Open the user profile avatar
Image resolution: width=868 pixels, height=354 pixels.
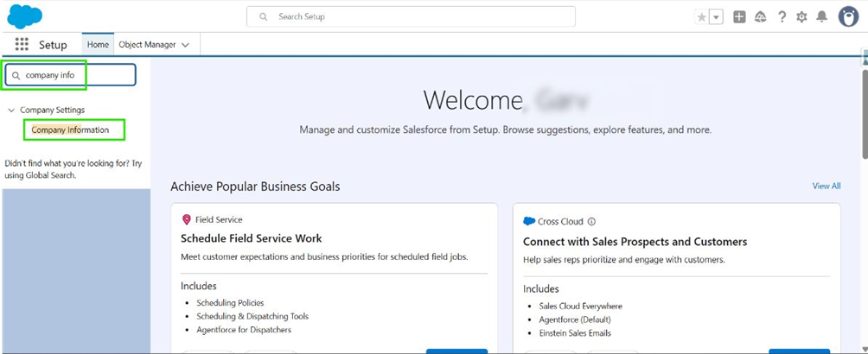(x=848, y=16)
